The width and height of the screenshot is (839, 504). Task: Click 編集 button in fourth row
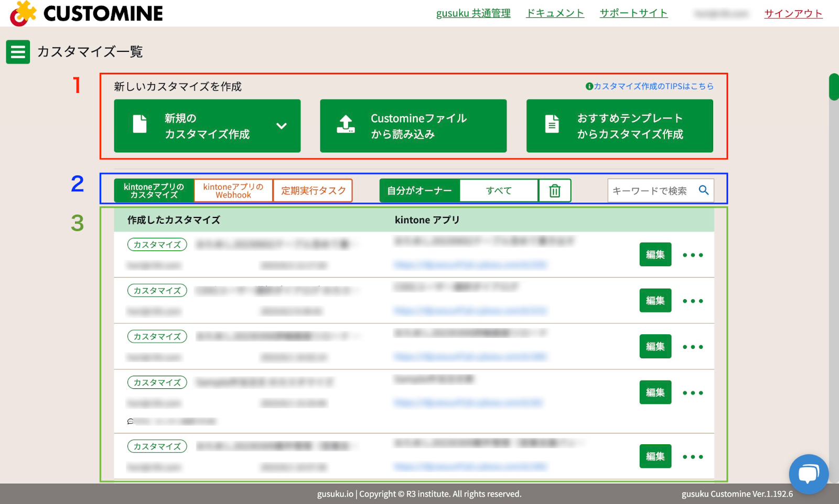(655, 392)
